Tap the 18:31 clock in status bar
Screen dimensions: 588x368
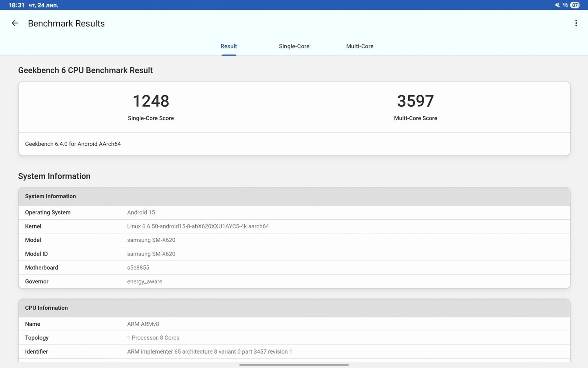pyautogui.click(x=17, y=5)
